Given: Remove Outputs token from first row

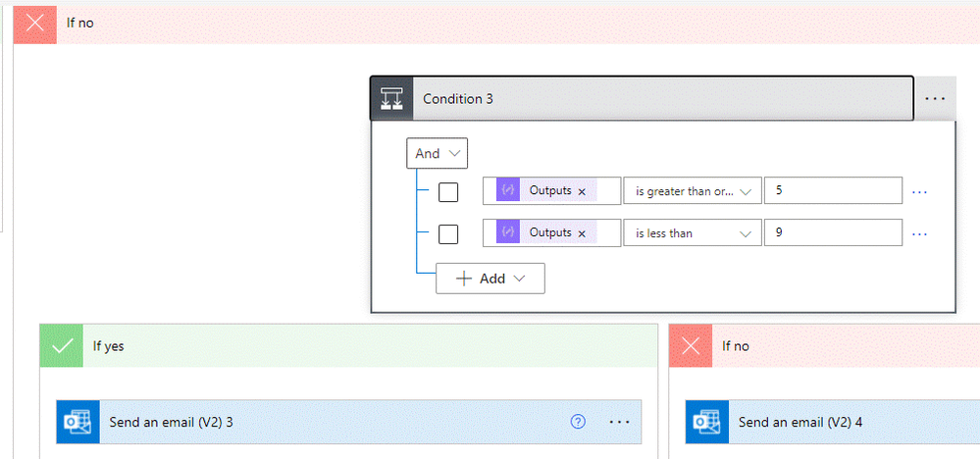Looking at the screenshot, I should tap(582, 191).
